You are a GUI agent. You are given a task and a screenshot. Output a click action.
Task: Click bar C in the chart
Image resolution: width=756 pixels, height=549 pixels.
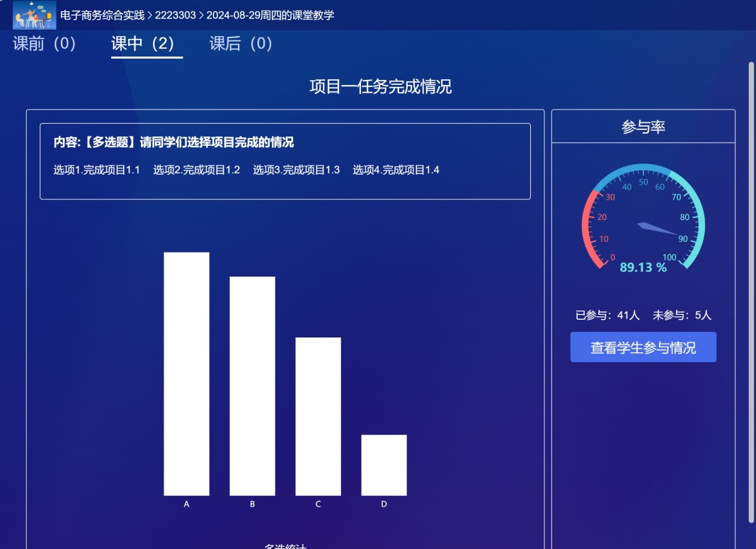point(319,417)
